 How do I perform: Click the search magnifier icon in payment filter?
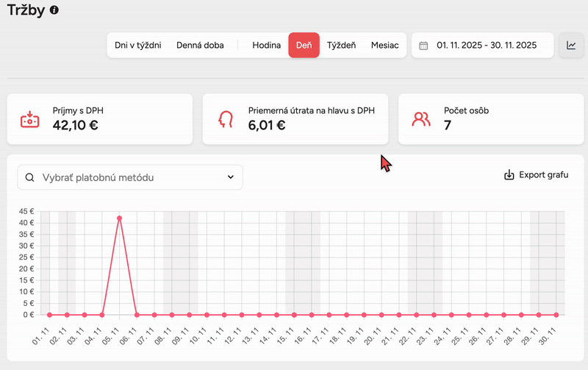point(30,177)
